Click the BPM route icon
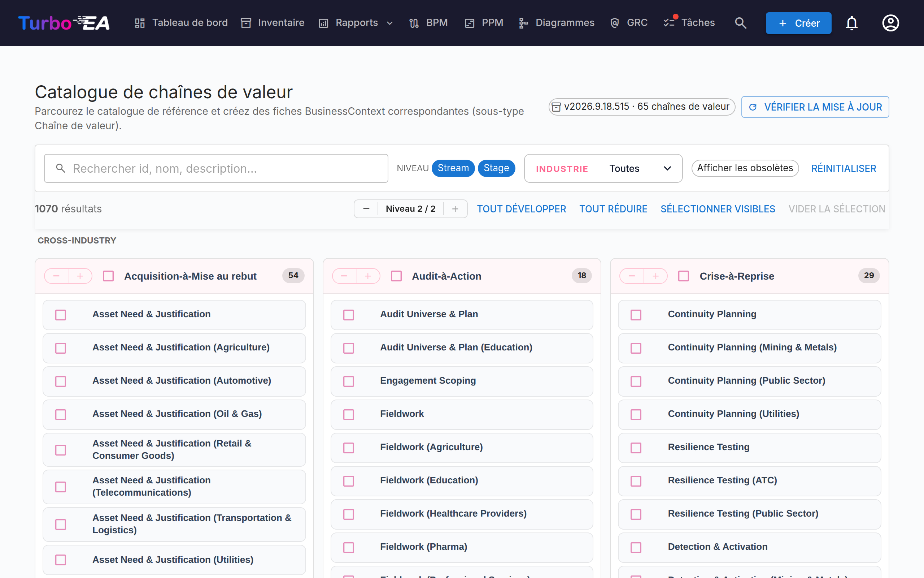 pos(414,23)
